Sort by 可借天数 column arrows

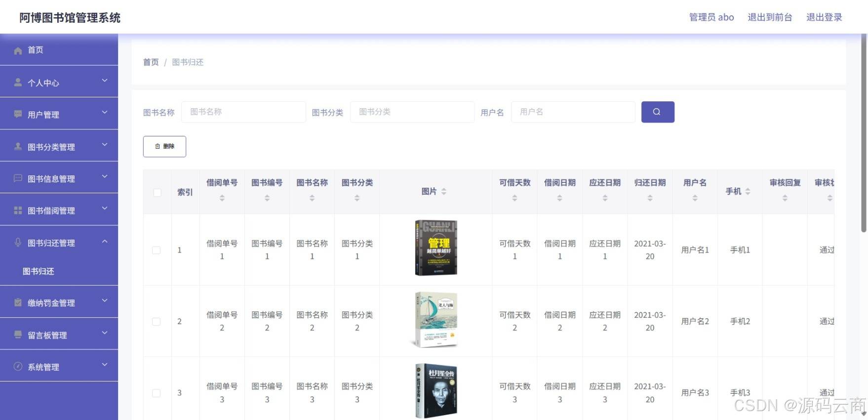point(514,198)
